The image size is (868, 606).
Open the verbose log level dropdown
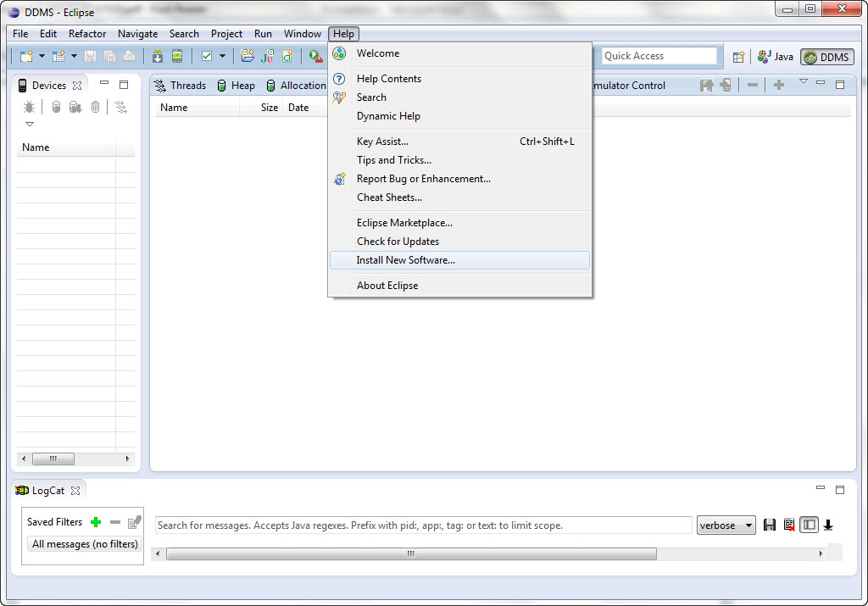click(x=726, y=525)
